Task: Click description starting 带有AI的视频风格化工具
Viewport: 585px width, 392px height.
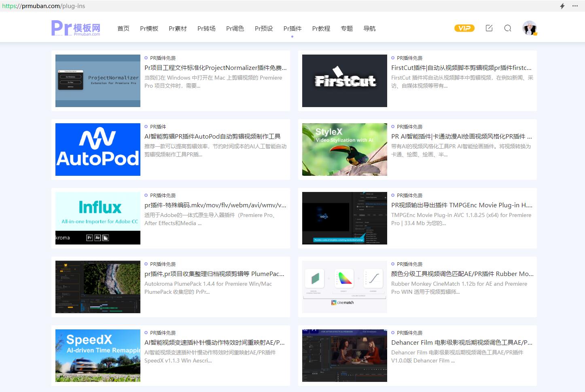Action: point(461,150)
